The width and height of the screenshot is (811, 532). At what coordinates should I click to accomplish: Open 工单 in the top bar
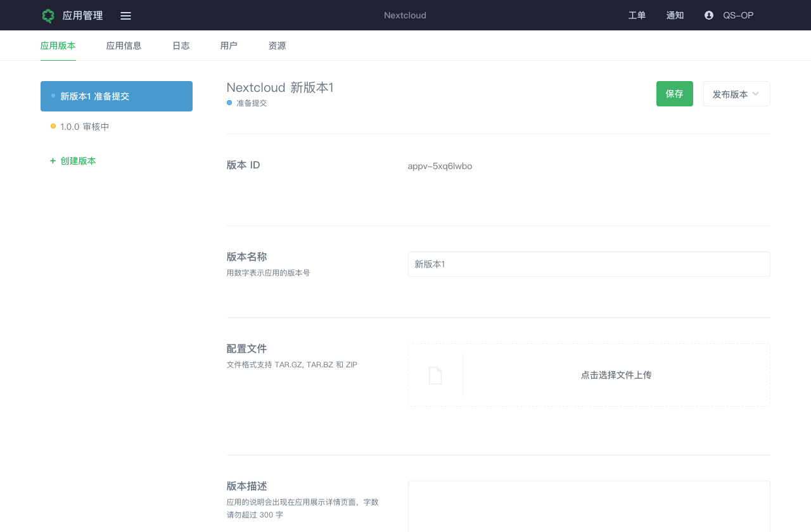[x=637, y=15]
